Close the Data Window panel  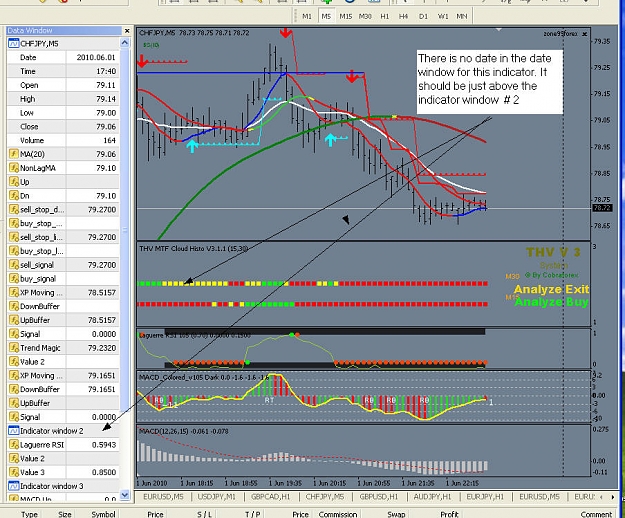click(x=127, y=31)
